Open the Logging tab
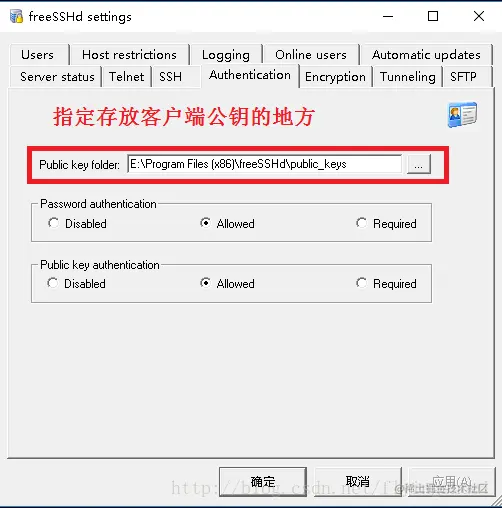The width and height of the screenshot is (502, 508). [226, 55]
